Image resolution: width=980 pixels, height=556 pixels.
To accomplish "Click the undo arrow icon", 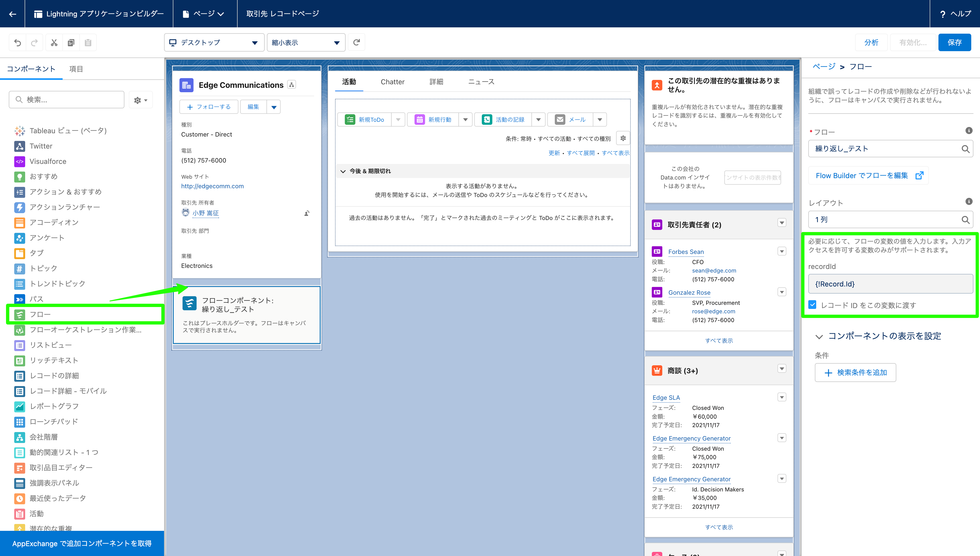I will [17, 42].
